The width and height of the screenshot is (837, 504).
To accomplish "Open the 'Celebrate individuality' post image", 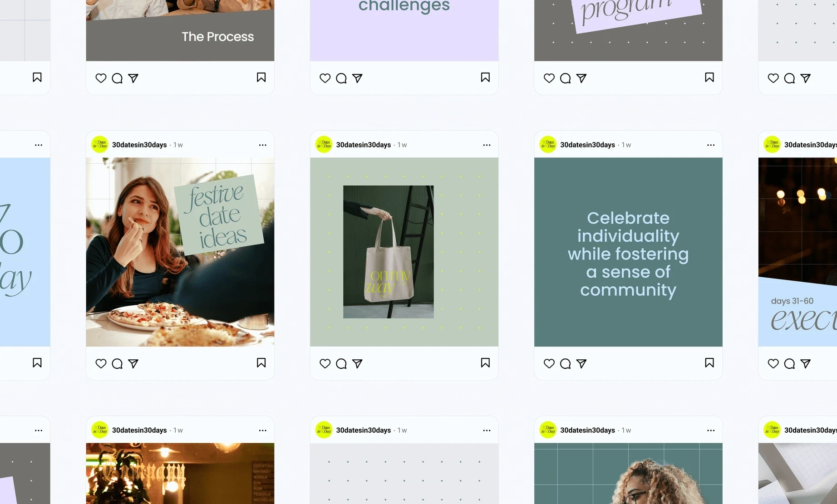I will pyautogui.click(x=628, y=252).
